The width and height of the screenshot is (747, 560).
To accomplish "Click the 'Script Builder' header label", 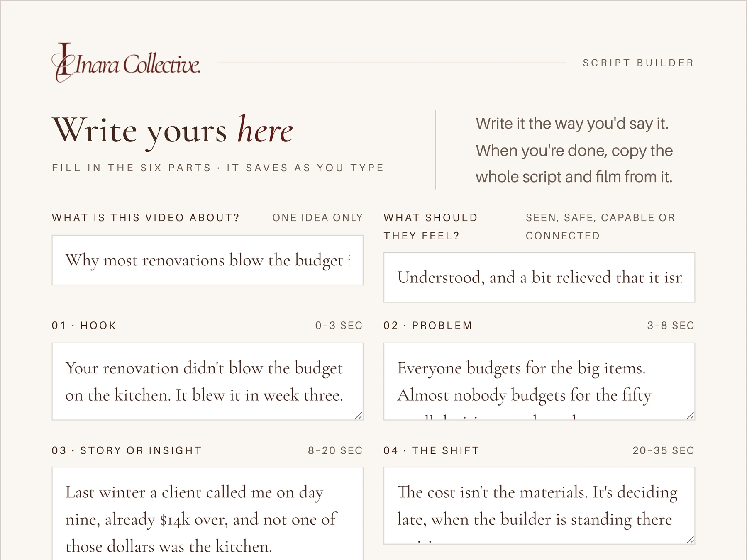I will 638,63.
